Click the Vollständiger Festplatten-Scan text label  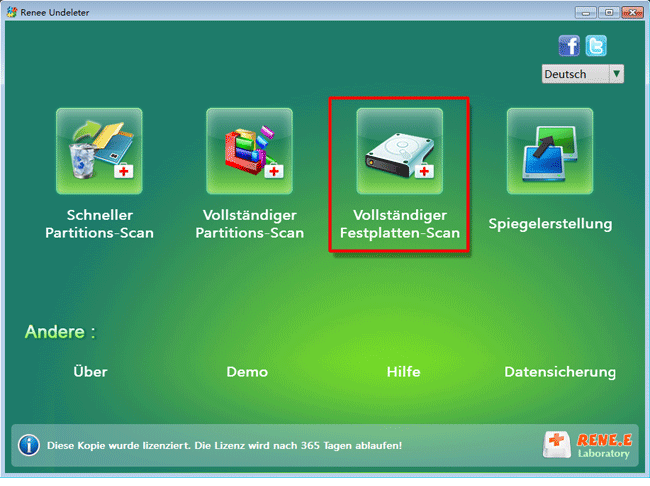click(x=399, y=224)
